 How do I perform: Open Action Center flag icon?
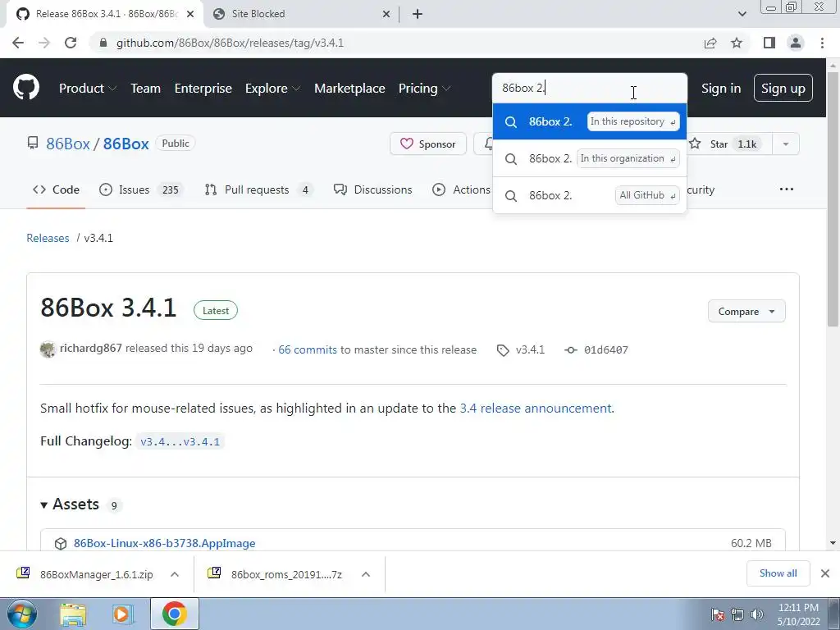point(717,614)
